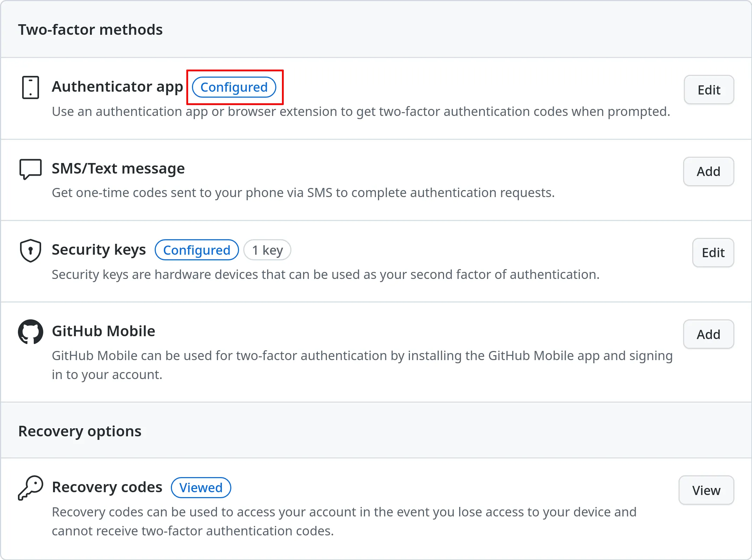This screenshot has width=752, height=560.
Task: Click the GitHub Mobile octocat logo
Action: pyautogui.click(x=31, y=332)
